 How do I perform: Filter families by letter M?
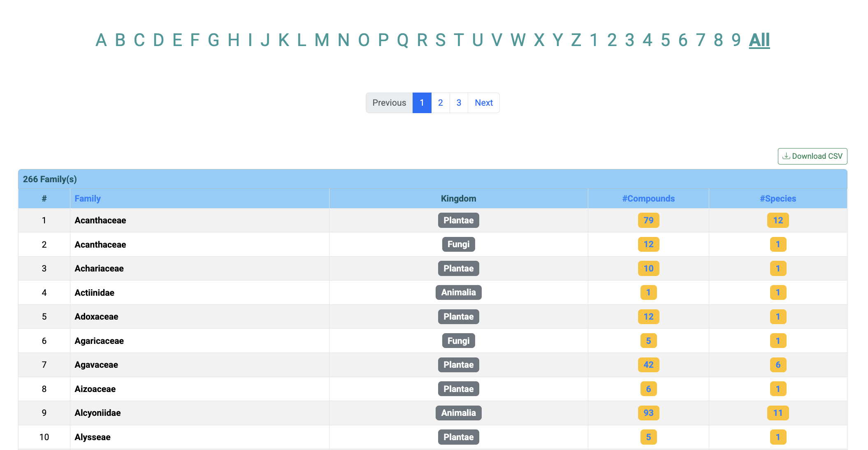[322, 40]
